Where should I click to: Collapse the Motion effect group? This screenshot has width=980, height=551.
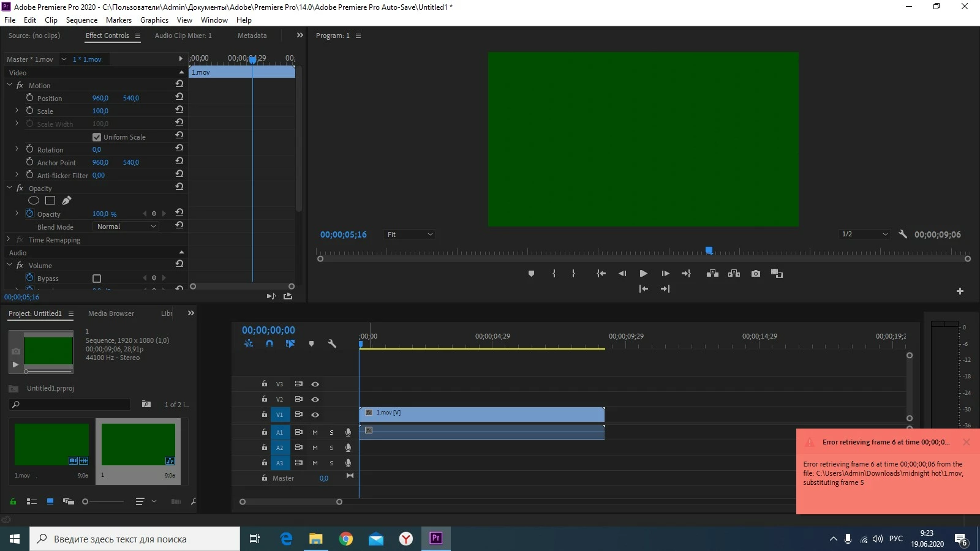(x=9, y=85)
